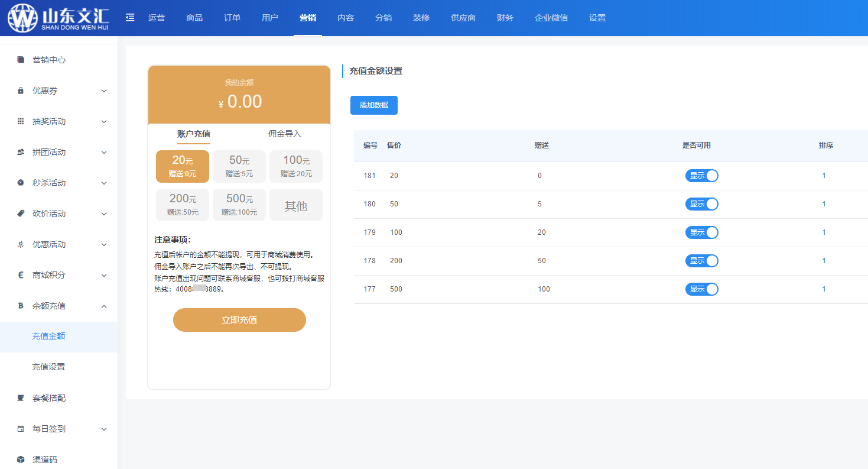The width and height of the screenshot is (868, 469).
Task: Click the 秒杀活动 clock icon
Action: pos(21,183)
